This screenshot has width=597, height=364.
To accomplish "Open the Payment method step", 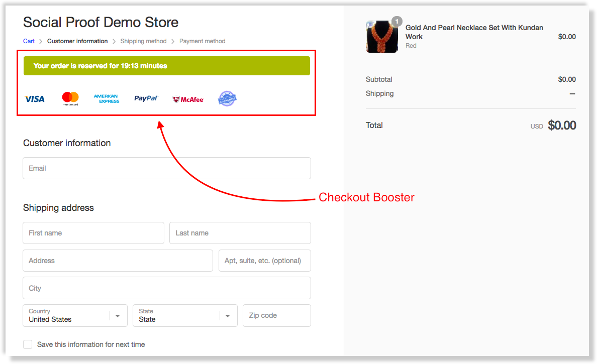I will pyautogui.click(x=202, y=41).
